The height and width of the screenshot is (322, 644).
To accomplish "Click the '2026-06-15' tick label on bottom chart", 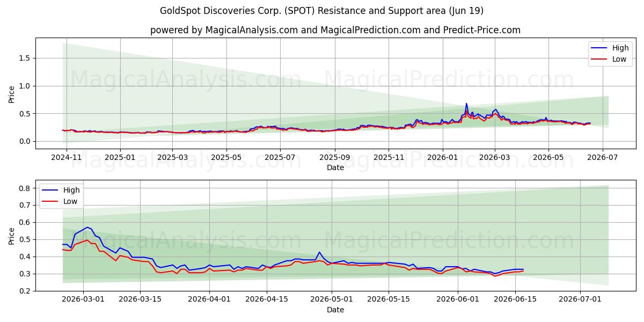I will point(515,300).
